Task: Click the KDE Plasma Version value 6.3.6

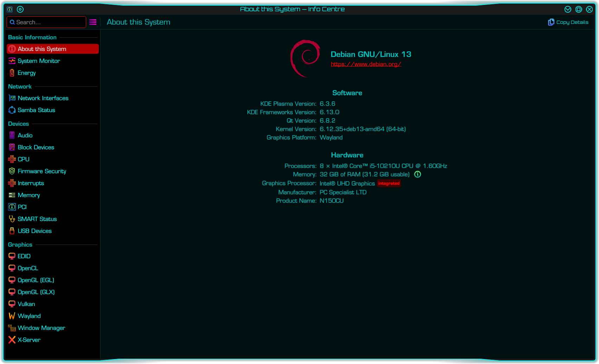Action: point(327,104)
